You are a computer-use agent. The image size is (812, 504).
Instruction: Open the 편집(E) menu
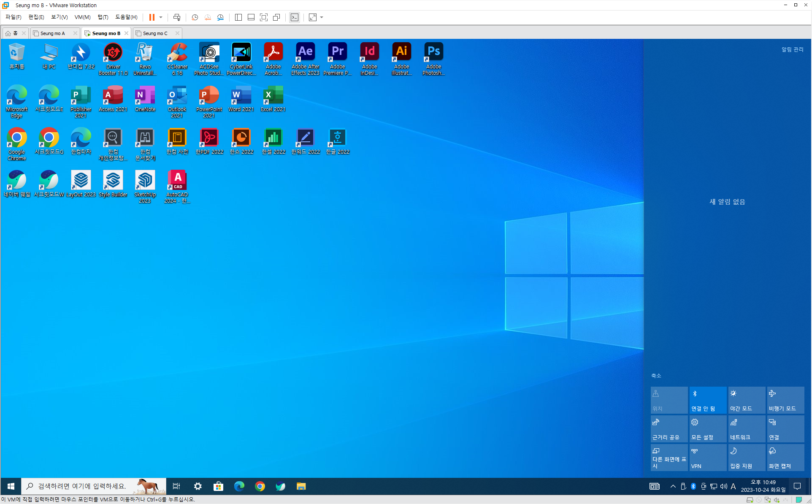click(36, 17)
